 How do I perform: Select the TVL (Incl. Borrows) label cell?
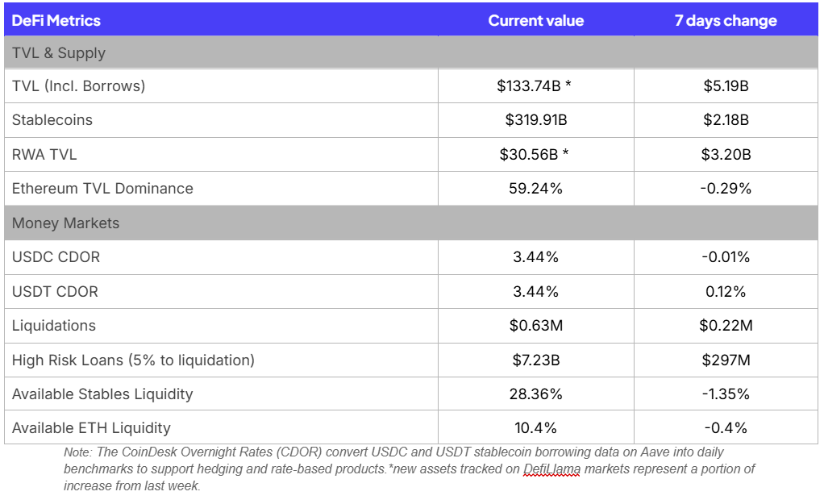pyautogui.click(x=221, y=85)
